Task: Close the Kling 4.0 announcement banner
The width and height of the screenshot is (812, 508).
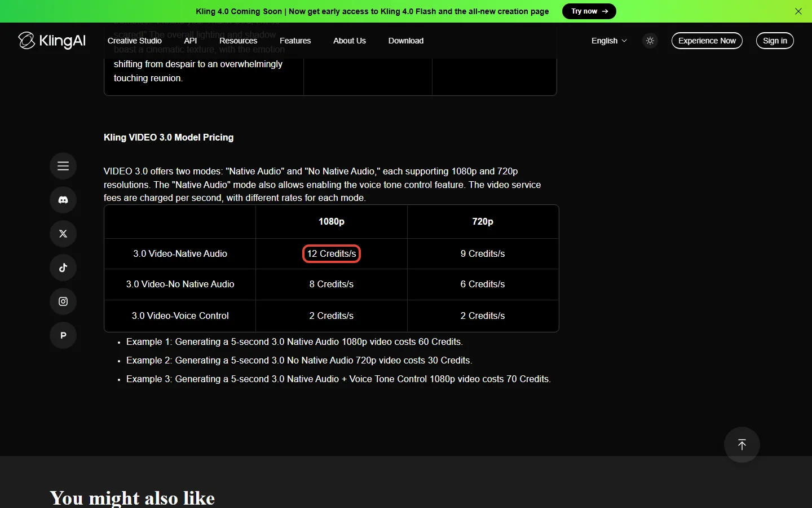Action: tap(798, 11)
